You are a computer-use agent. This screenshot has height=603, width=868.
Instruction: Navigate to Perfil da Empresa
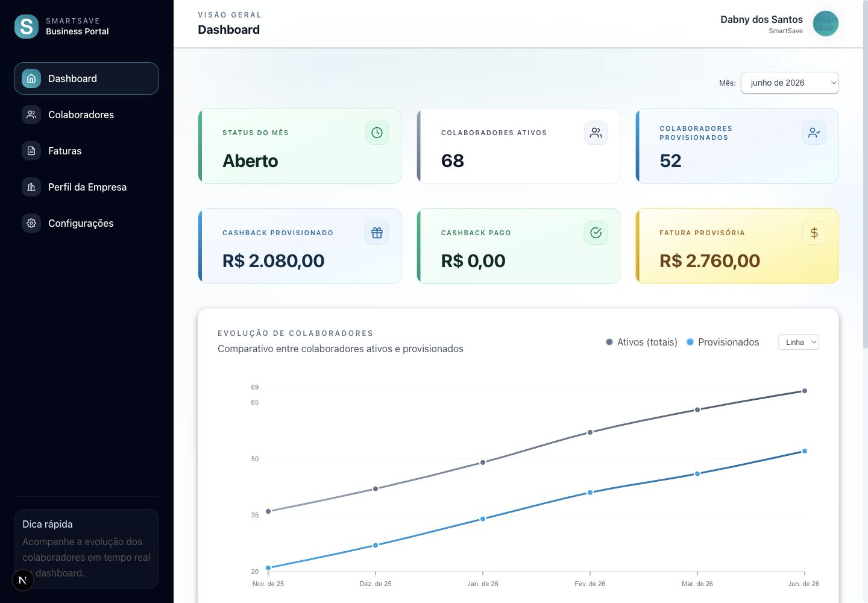[86, 187]
